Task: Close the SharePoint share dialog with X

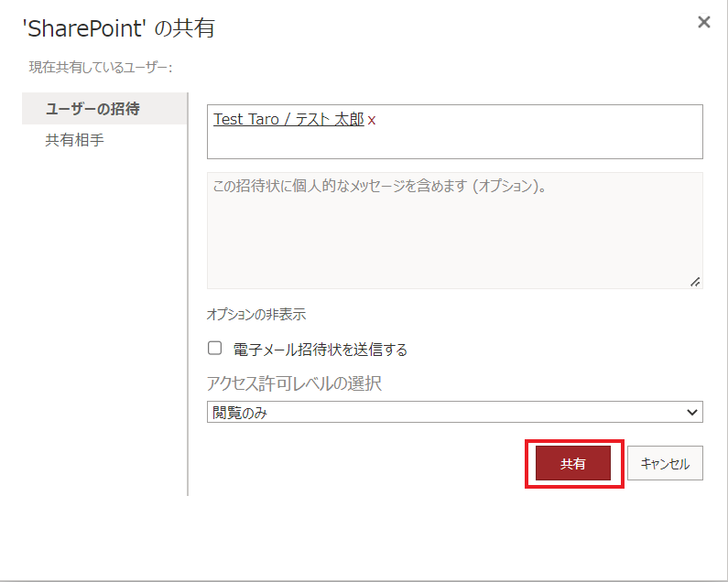Action: (704, 22)
